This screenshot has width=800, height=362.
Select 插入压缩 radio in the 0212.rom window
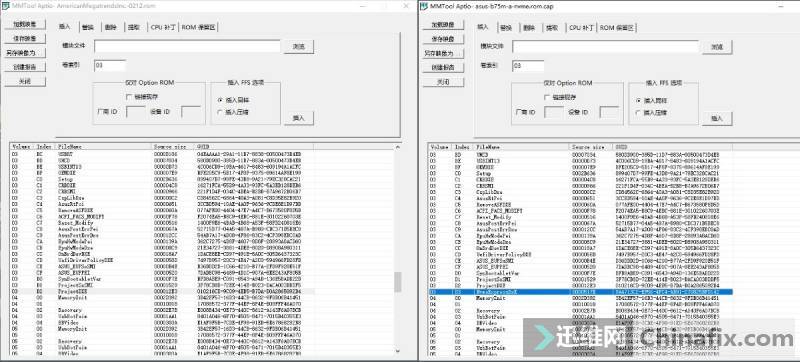[x=220, y=112]
